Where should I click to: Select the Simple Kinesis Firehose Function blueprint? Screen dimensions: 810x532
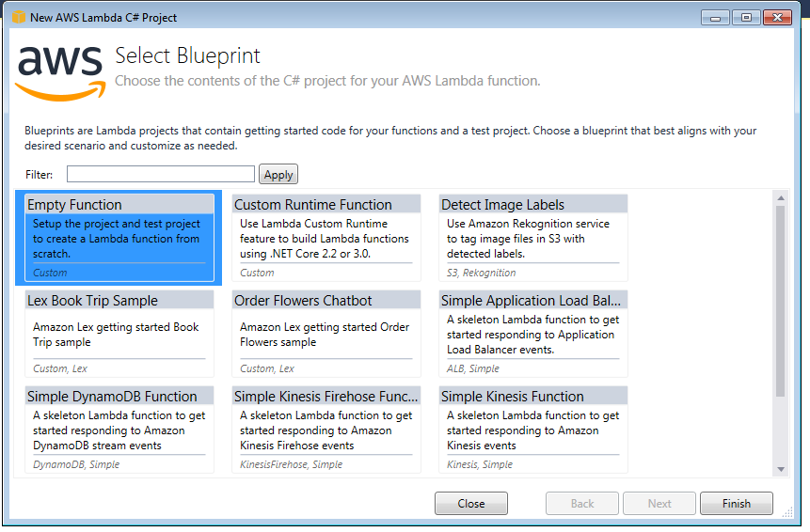point(326,430)
